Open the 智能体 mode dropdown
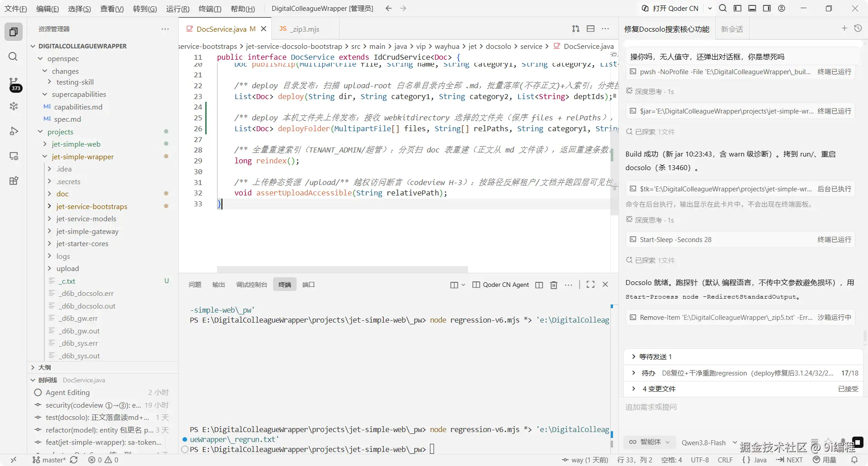Screen dimensions: 868x466 click(x=650, y=442)
